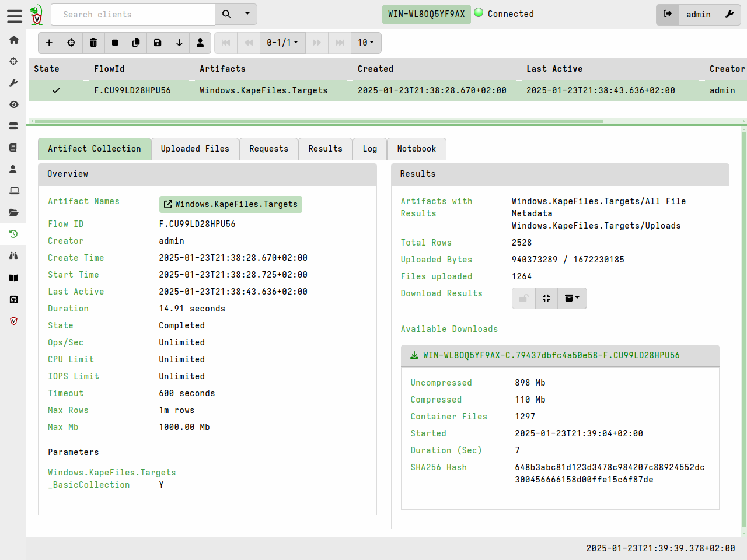Viewport: 747px width, 560px height.
Task: Log out using the top-right exit icon
Action: [668, 14]
